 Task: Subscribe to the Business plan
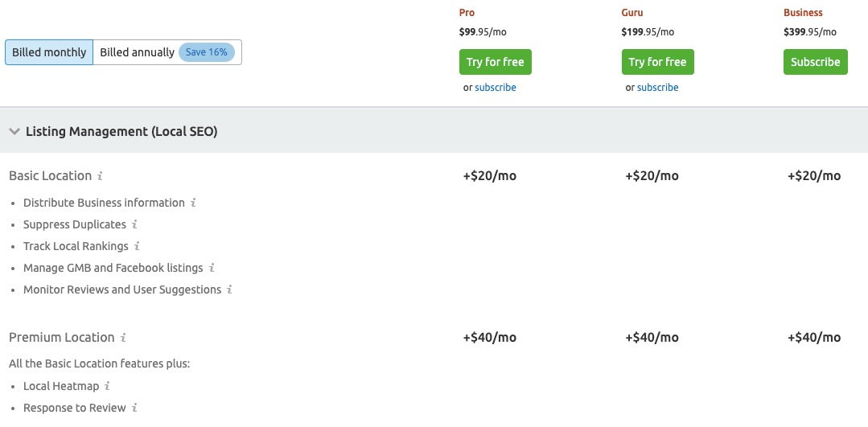815,62
